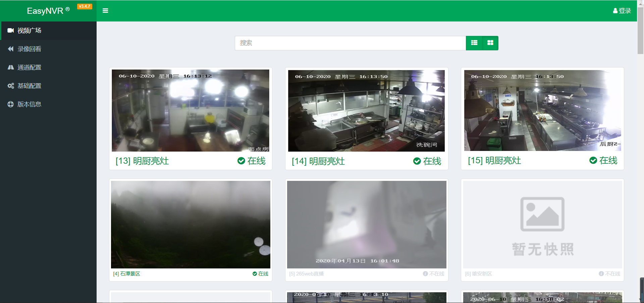Click the [5] 265web直播 title
This screenshot has width=644, height=303.
click(x=307, y=274)
